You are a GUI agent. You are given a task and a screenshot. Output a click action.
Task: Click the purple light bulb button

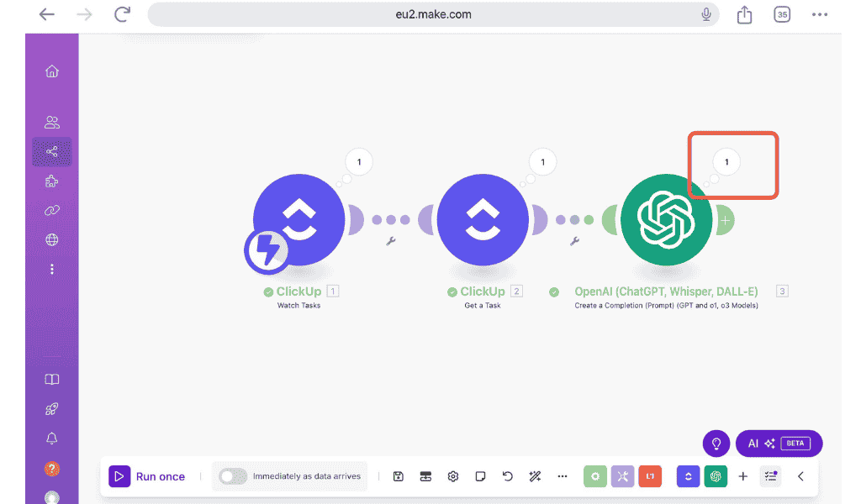[x=716, y=444]
